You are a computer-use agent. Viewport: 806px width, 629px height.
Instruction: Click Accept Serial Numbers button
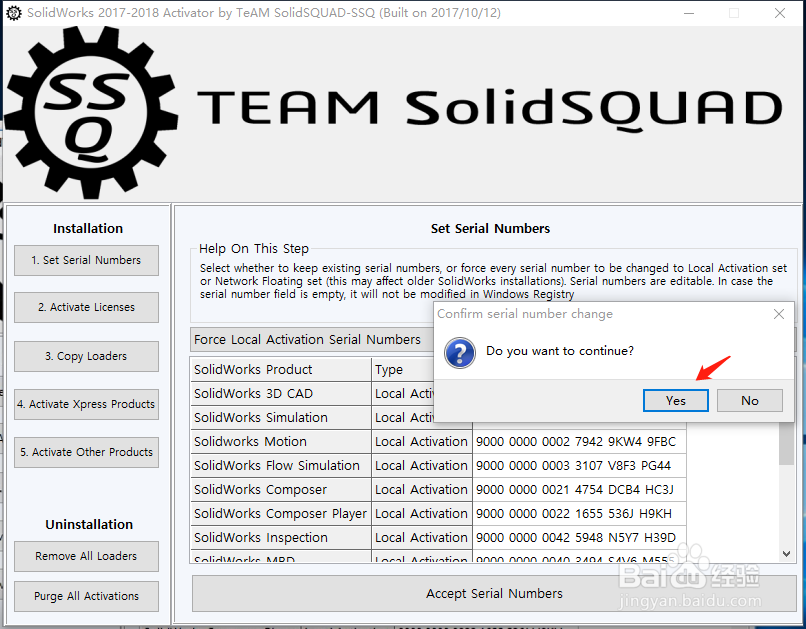494,594
